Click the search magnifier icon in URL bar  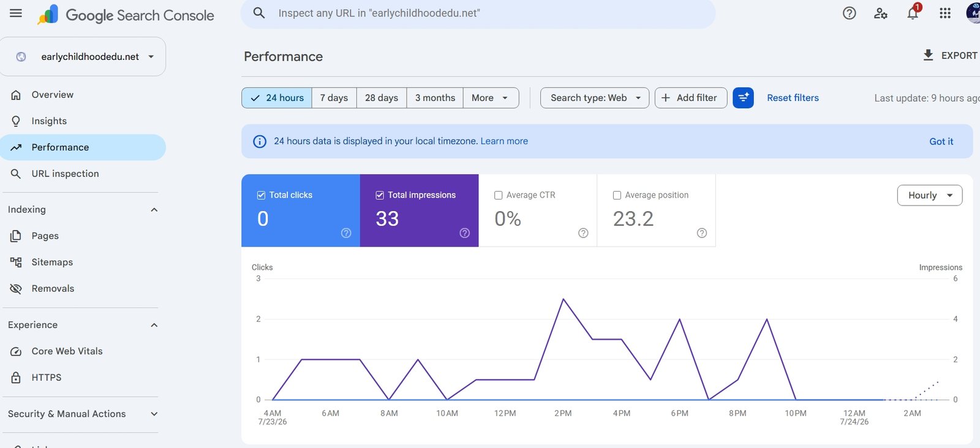pos(259,13)
